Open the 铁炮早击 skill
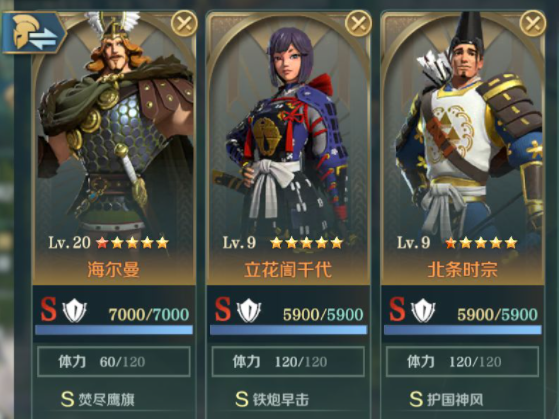 [272, 399]
